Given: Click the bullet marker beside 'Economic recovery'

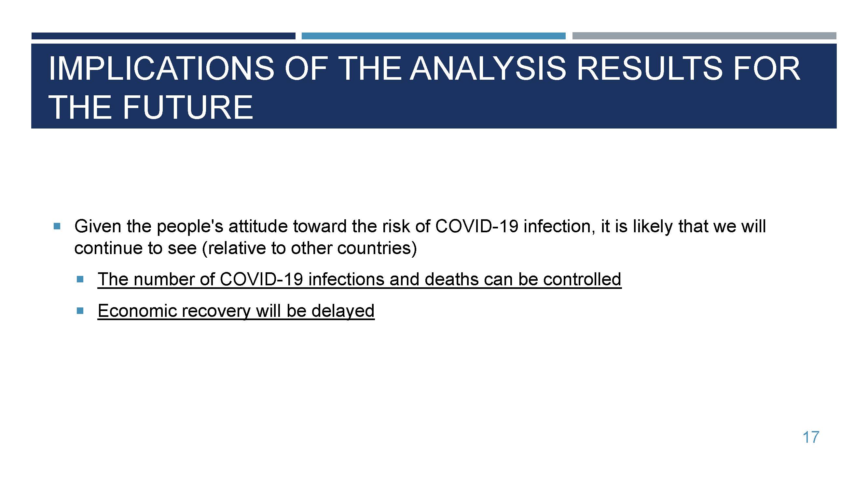Looking at the screenshot, I should click(x=80, y=310).
